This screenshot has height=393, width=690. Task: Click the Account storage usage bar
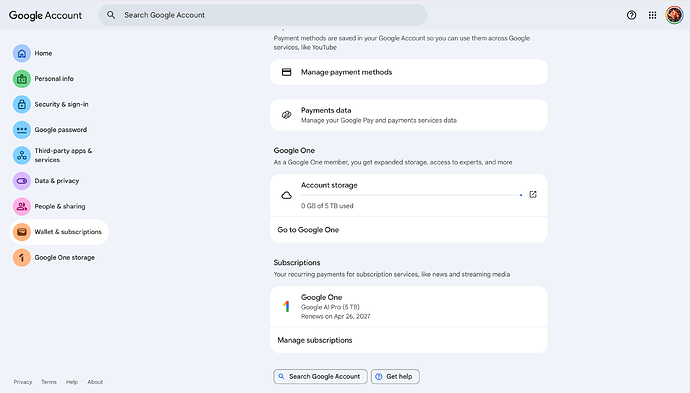[x=412, y=195]
